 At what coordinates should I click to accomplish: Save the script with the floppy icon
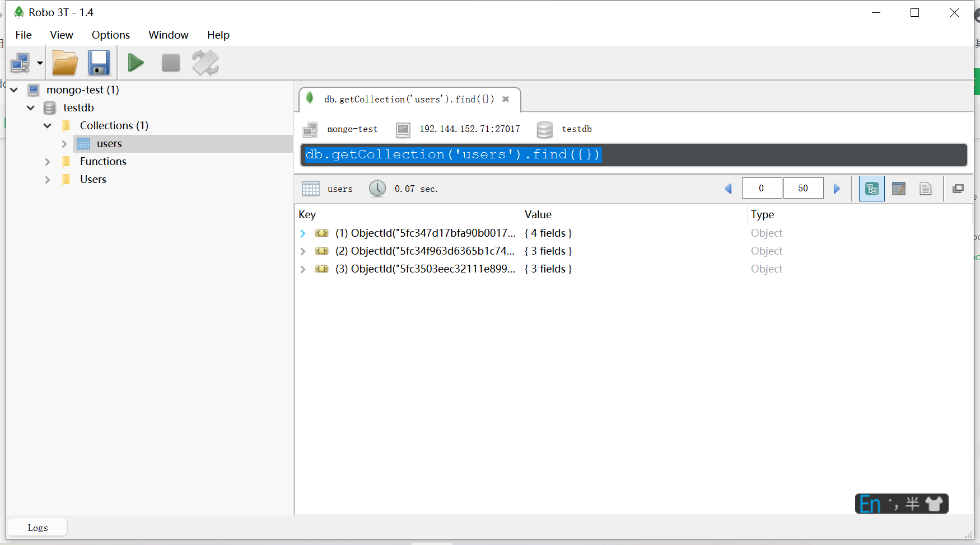point(99,63)
